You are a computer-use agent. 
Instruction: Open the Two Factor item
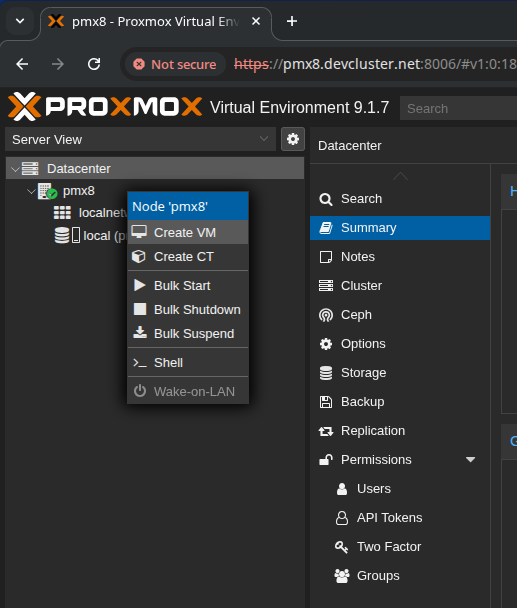point(400,547)
